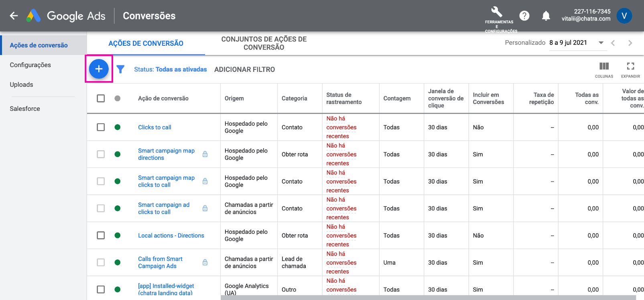Switch to Conjuntos de ações de conversão tab
Screen dimensions: 644x300
(x=264, y=43)
